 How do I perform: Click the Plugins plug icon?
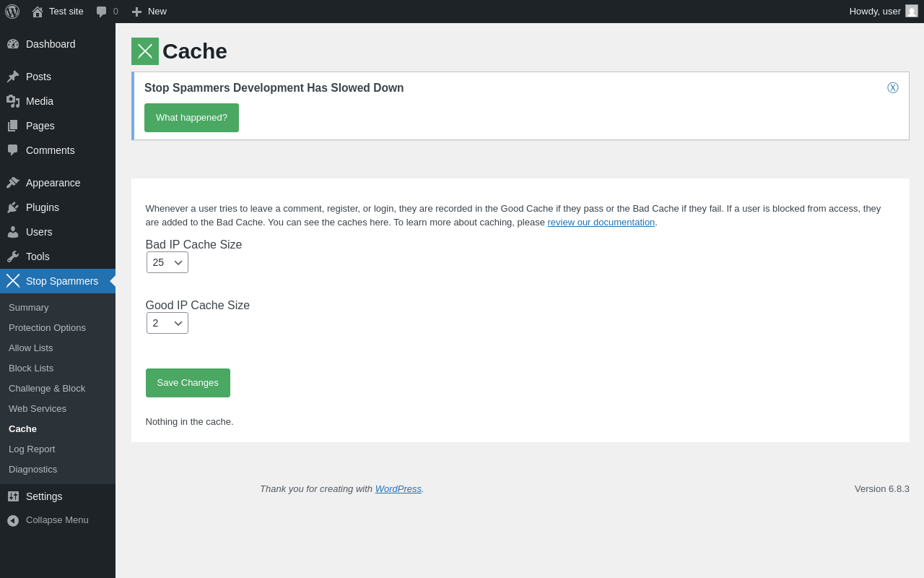point(13,207)
